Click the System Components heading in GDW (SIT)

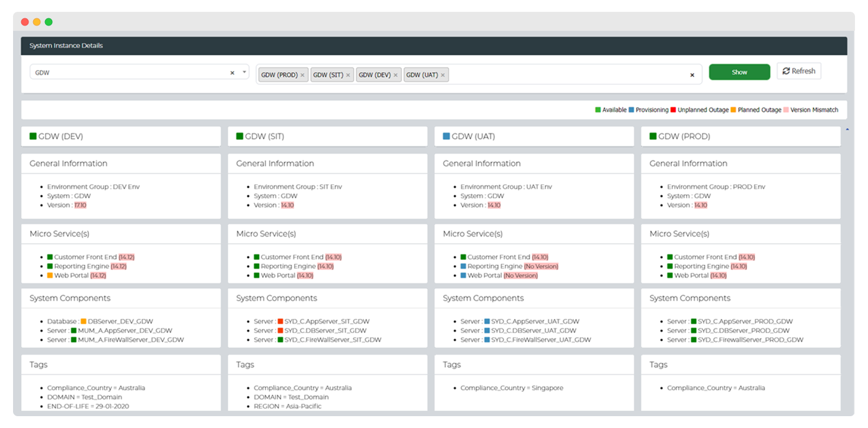point(276,298)
